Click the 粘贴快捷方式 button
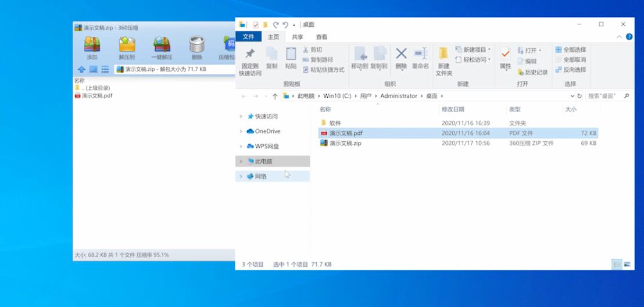This screenshot has width=644, height=307. [324, 70]
